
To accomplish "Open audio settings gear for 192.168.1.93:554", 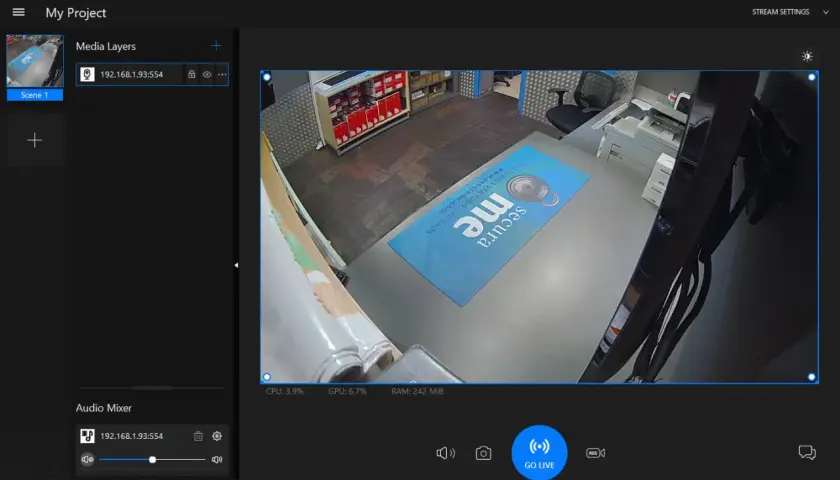I will click(x=217, y=436).
